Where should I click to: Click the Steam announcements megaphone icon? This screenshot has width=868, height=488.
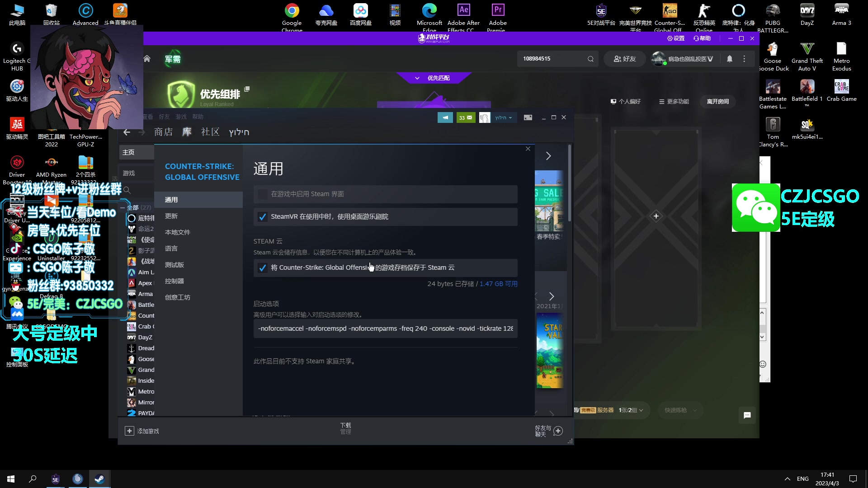(445, 117)
